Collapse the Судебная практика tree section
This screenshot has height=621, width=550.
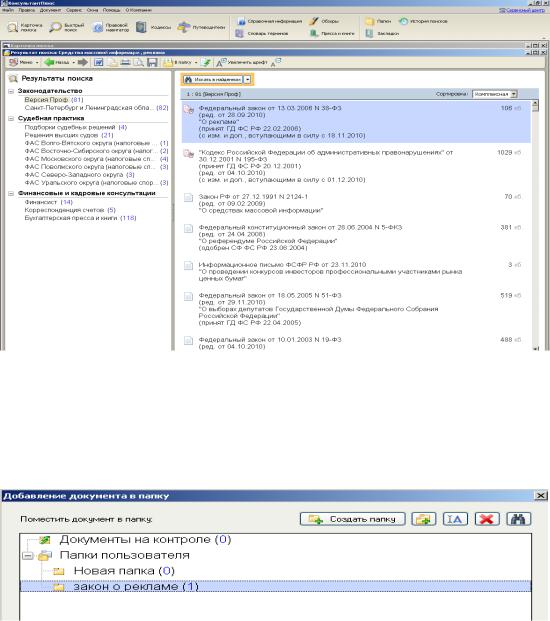[x=11, y=118]
